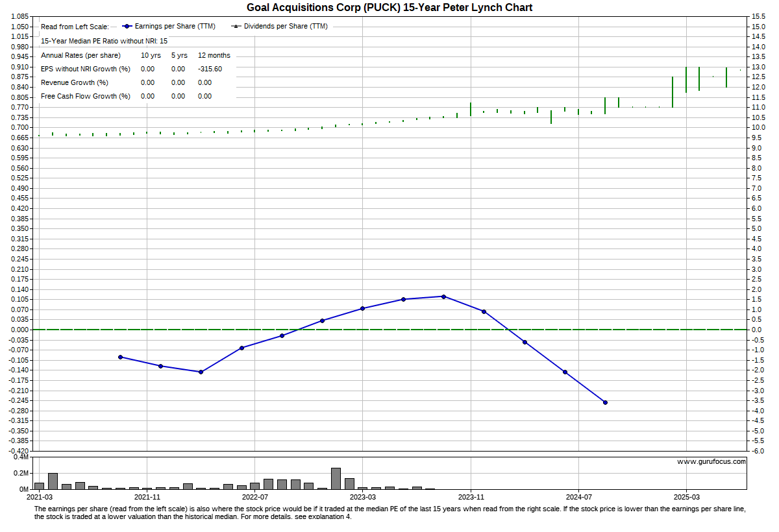Click the footer explanation paragraph about earnings per share
The width and height of the screenshot is (779, 532).
coord(389,513)
